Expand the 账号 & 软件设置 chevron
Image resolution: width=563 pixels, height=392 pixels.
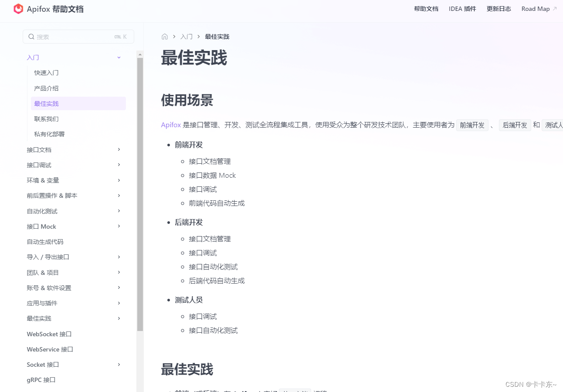point(119,287)
